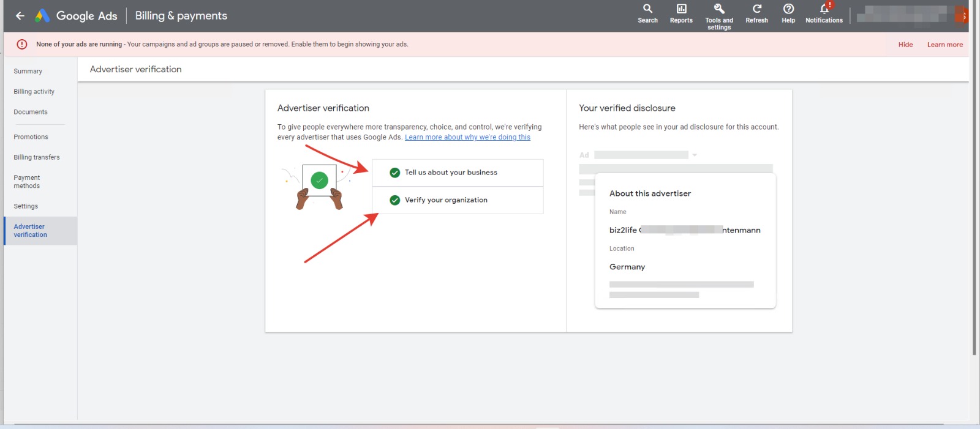Screen dimensions: 980x429
Task: Open Billing activity in the sidebar
Action: click(34, 91)
